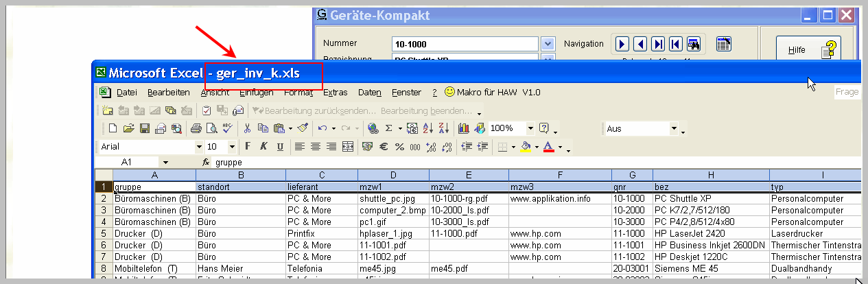Center the cell text

coord(315,146)
